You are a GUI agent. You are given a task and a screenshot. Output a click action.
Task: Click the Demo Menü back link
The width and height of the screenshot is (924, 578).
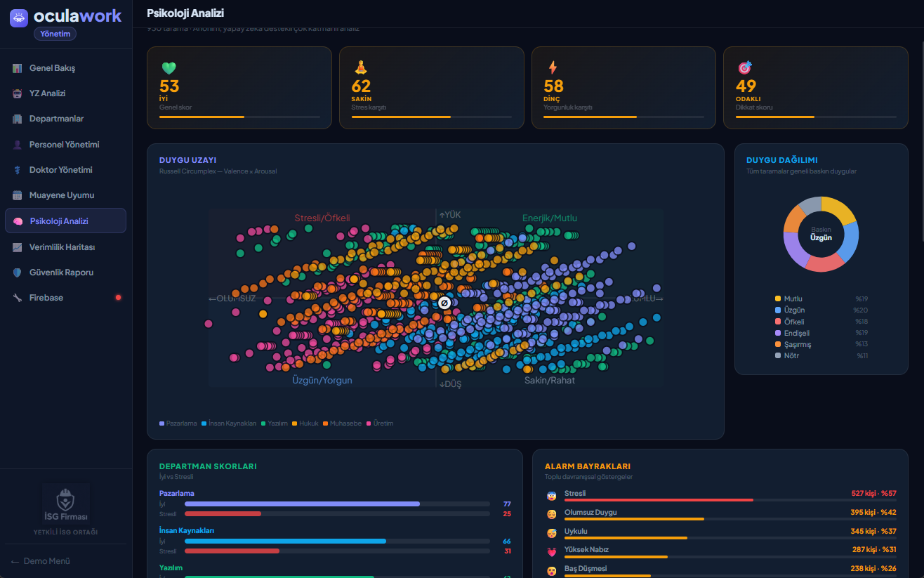[x=40, y=561]
